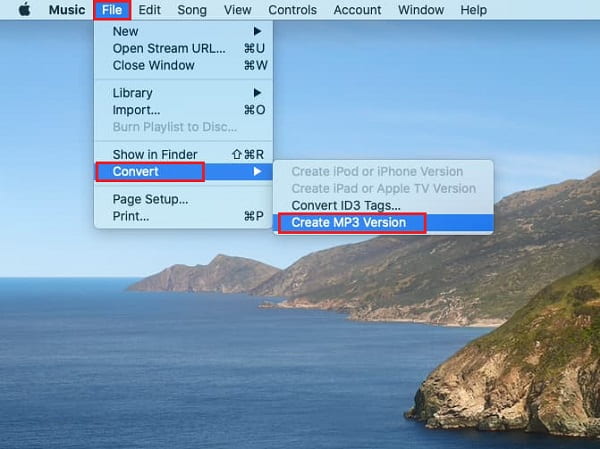The width and height of the screenshot is (600, 449).
Task: Open the Song menu
Action: [192, 10]
